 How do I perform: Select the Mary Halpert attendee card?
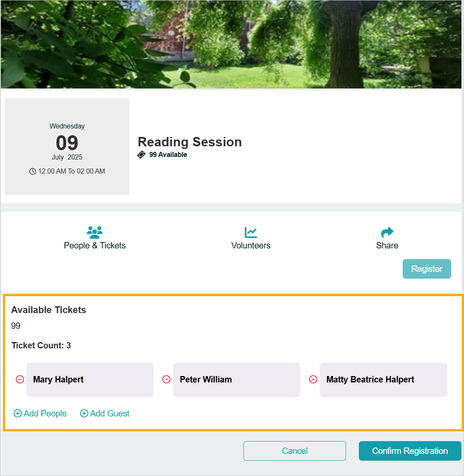90,380
